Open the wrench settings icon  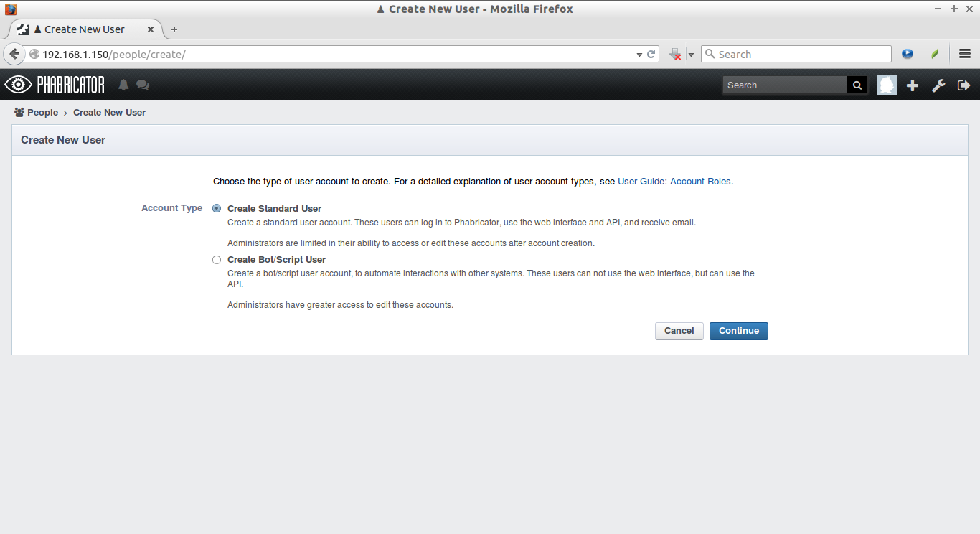click(x=938, y=85)
